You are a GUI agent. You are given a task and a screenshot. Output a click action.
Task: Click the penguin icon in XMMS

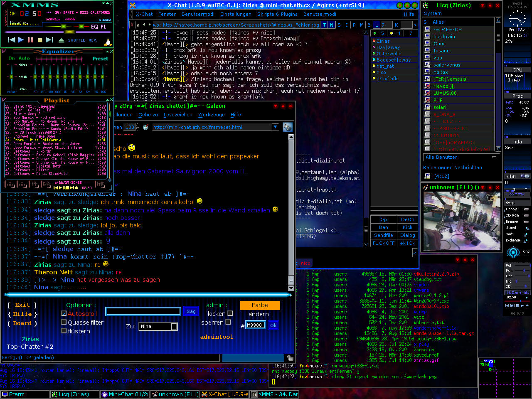click(x=108, y=42)
